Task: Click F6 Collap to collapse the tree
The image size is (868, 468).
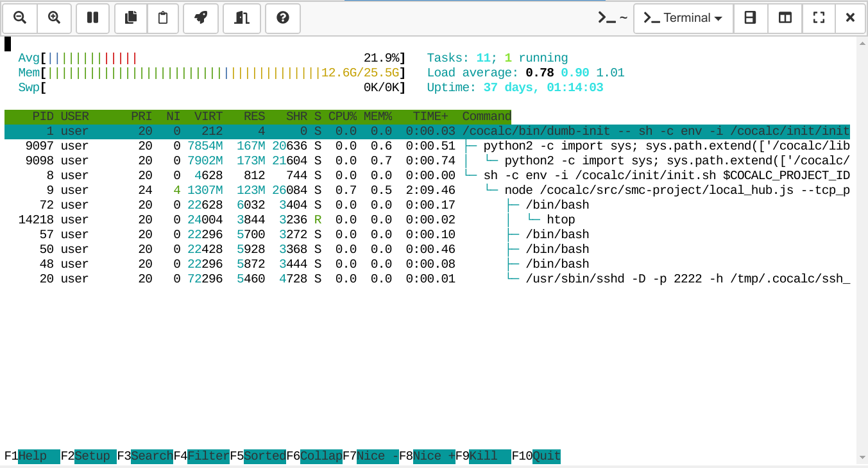Action: click(x=321, y=456)
